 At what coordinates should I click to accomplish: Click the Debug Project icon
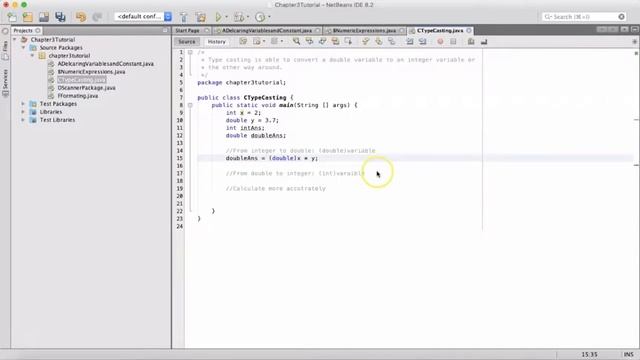pyautogui.click(x=240, y=17)
